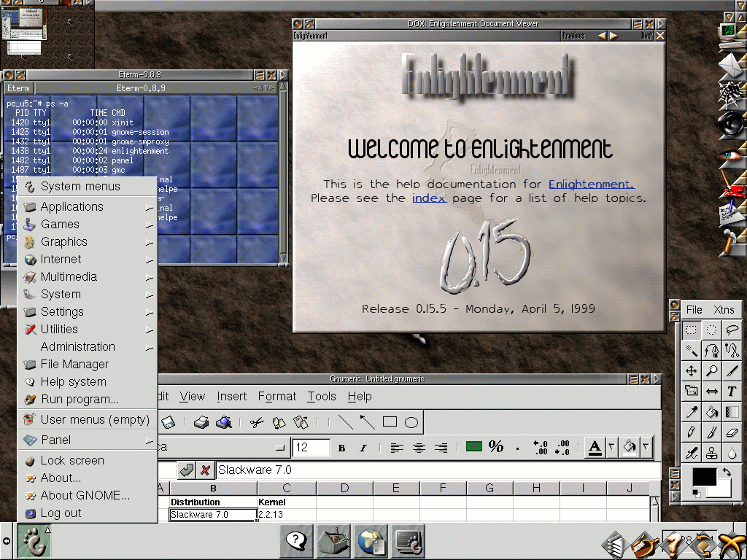Toggle italic formatting in Gnumeric
Screen dimensions: 747x560
pos(363,448)
